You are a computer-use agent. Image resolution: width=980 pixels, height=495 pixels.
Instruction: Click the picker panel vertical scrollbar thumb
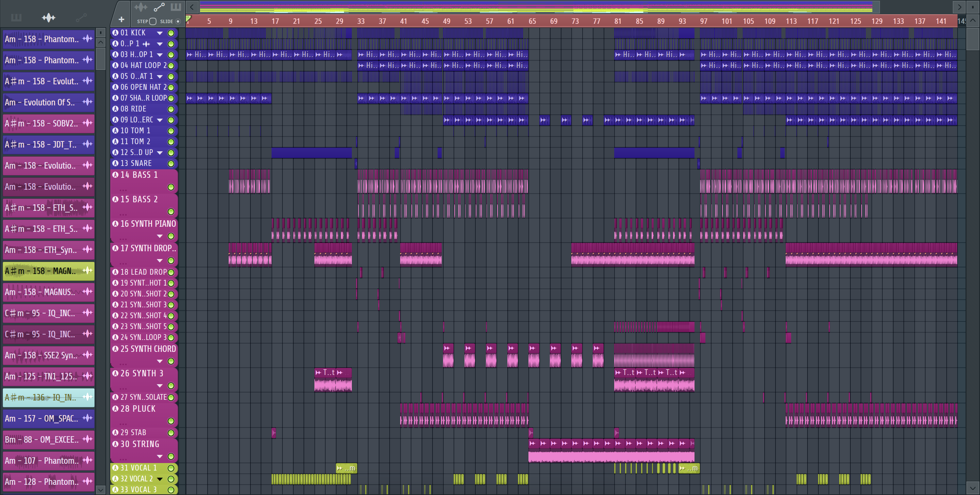(x=101, y=58)
